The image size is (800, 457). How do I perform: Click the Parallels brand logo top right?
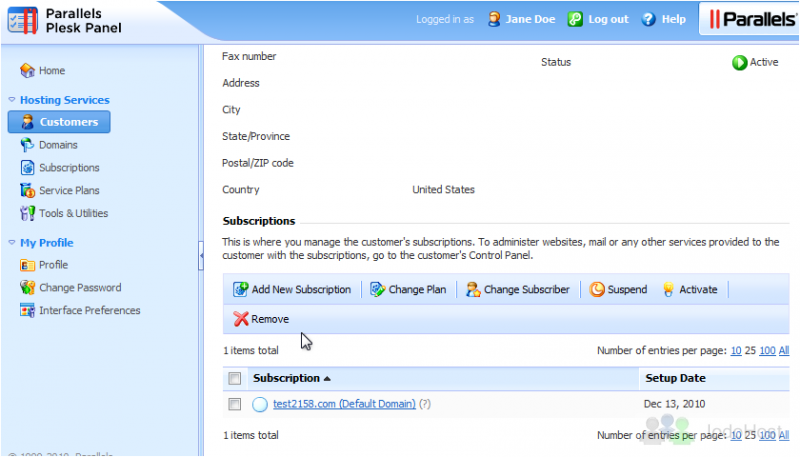pos(752,19)
